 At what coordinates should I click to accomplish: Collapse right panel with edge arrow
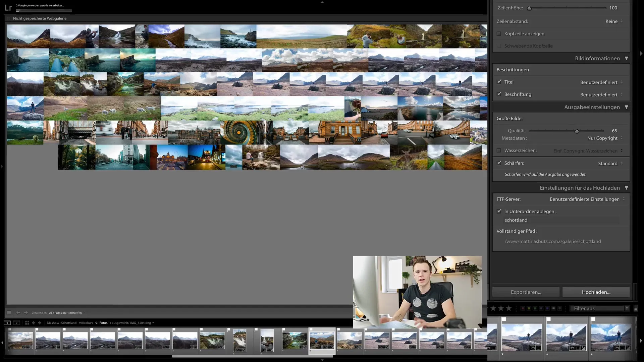[641, 53]
